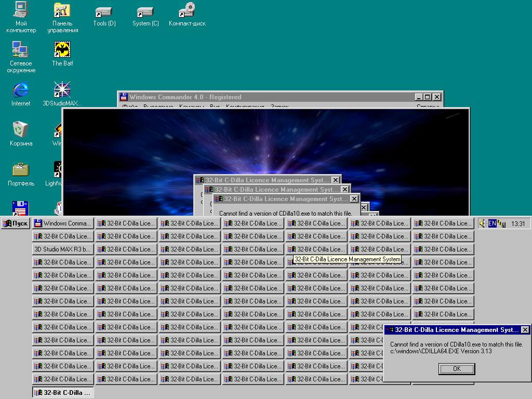
Task: Click the pressed bold 32-Bit C-Dilla taskbar button
Action: pos(63,393)
